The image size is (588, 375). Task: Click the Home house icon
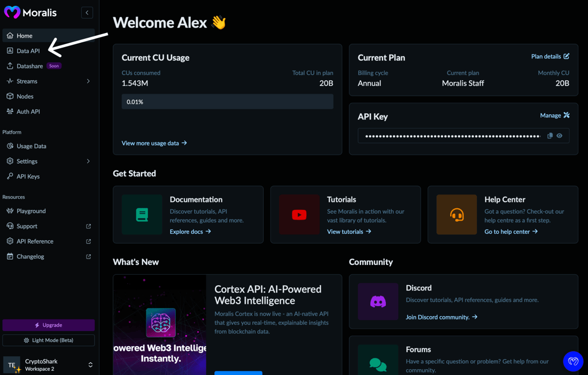(10, 36)
